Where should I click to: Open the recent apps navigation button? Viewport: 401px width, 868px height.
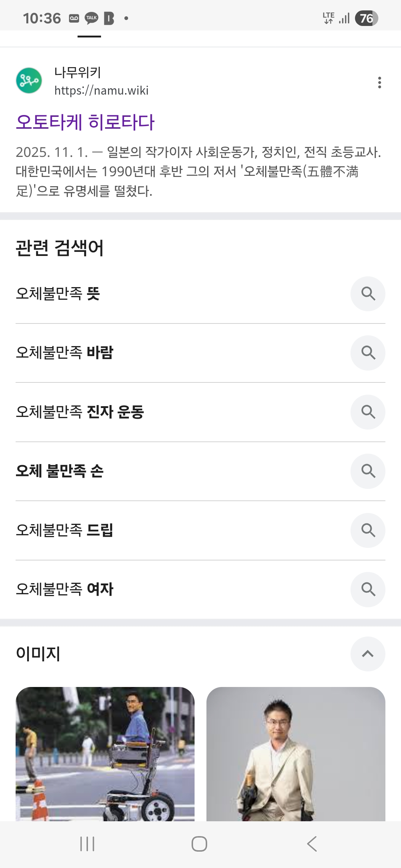87,844
